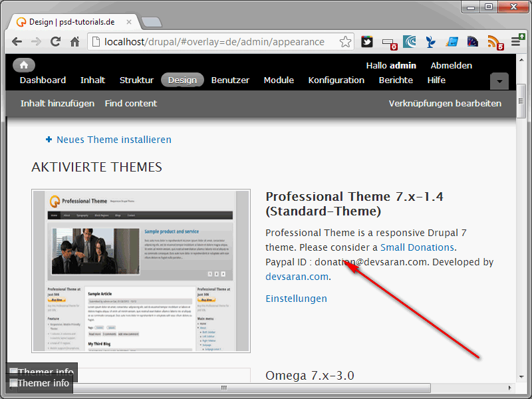Open the Dashboard admin menu

43,80
